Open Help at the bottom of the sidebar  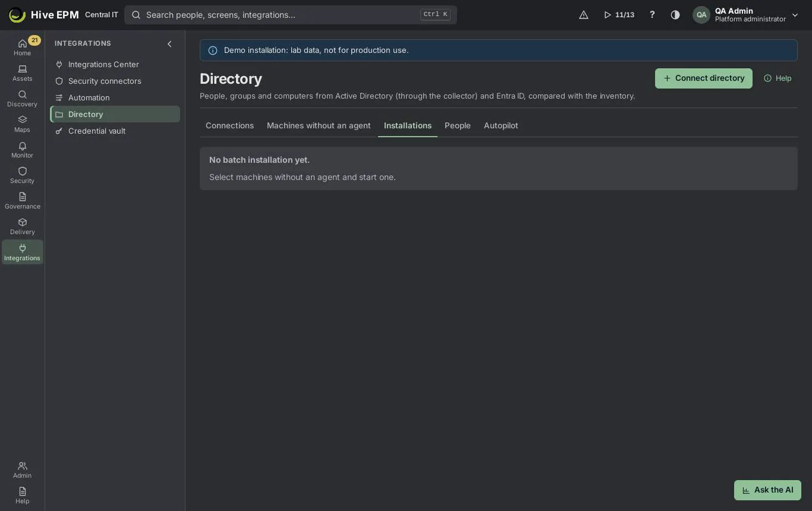(x=22, y=495)
